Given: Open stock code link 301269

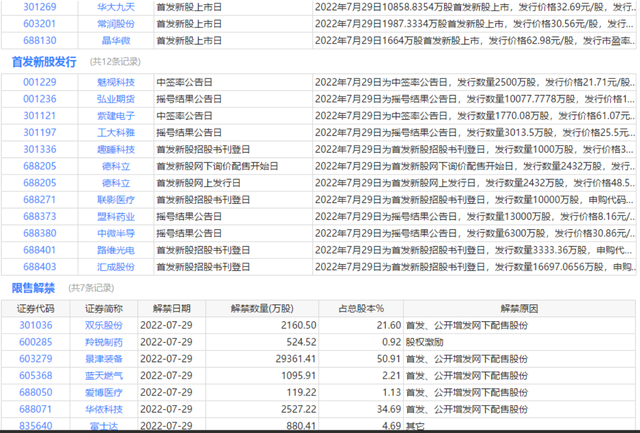Looking at the screenshot, I should tap(40, 7).
